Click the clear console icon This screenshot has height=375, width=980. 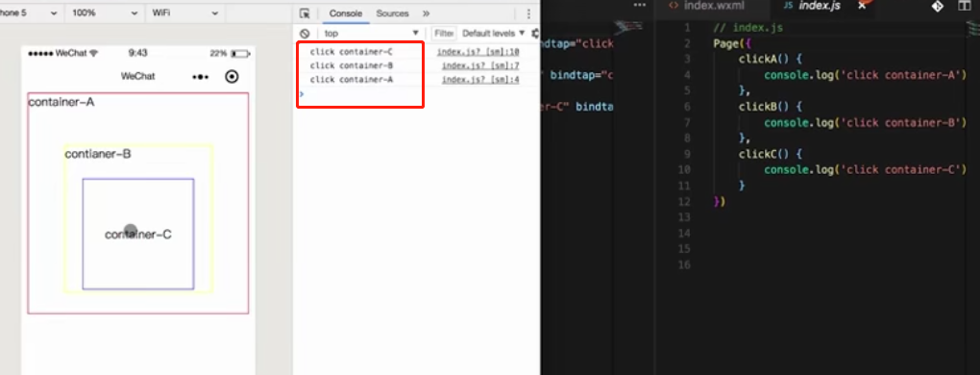(x=305, y=33)
